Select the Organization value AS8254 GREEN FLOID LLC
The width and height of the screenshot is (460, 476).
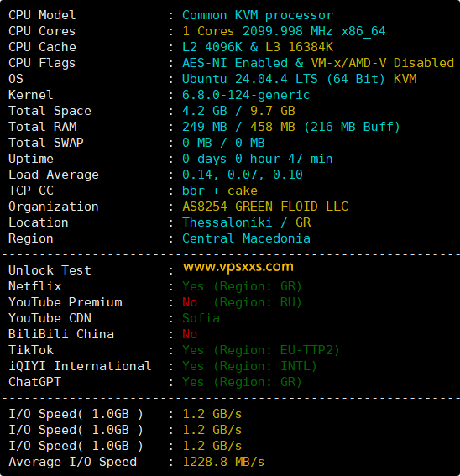[x=265, y=207]
